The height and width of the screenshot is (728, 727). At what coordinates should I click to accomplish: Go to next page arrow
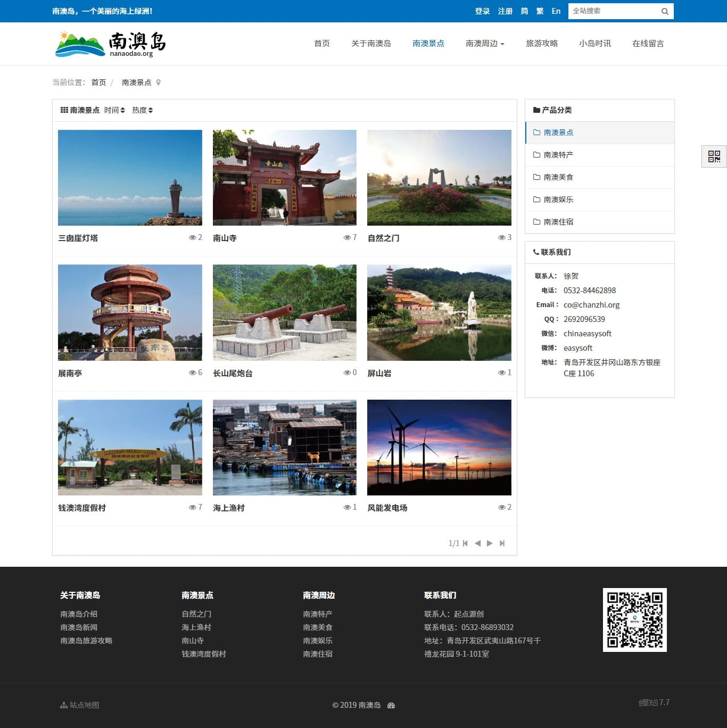tap(490, 543)
